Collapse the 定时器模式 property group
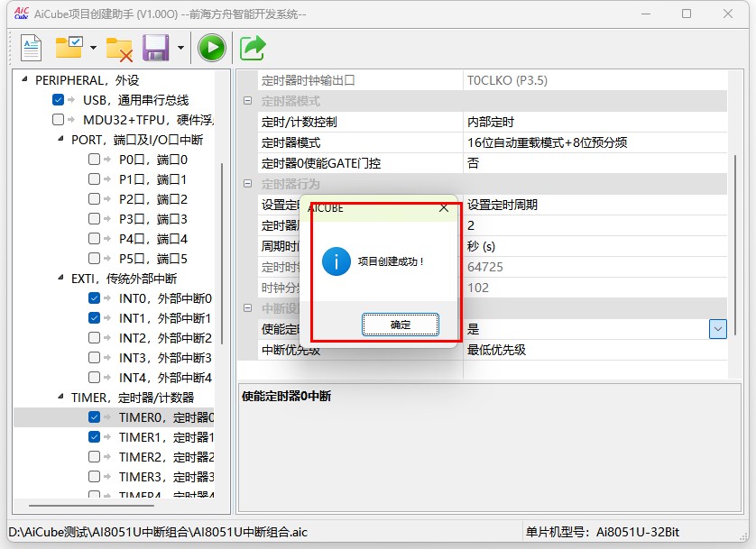The width and height of the screenshot is (756, 549). point(248,101)
